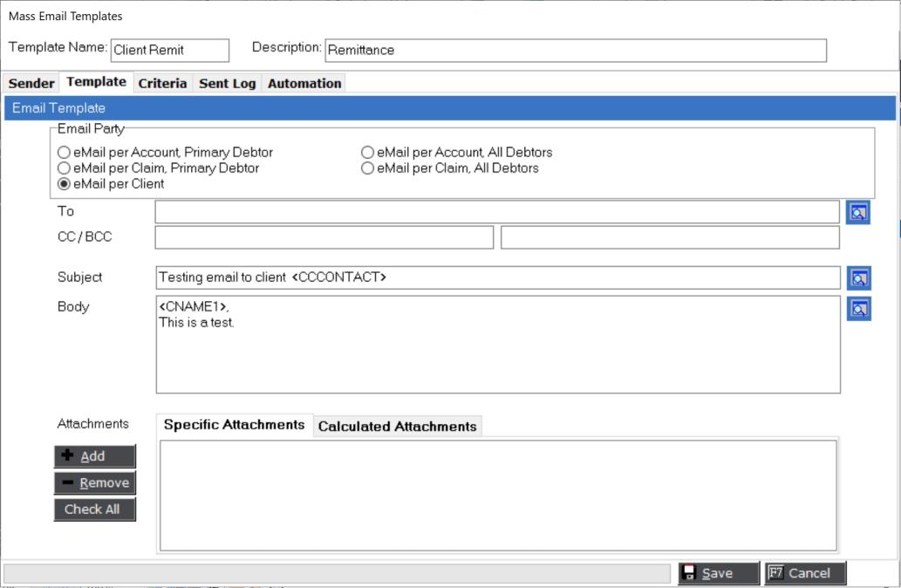Click the Check All button
Image resolution: width=901 pixels, height=588 pixels.
[94, 509]
